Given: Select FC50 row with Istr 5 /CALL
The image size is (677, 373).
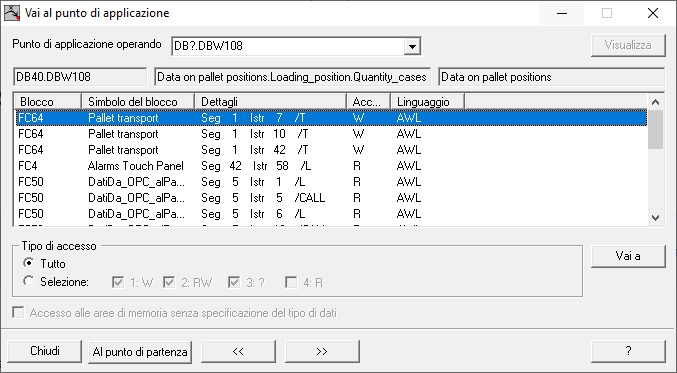Looking at the screenshot, I should coord(332,198).
